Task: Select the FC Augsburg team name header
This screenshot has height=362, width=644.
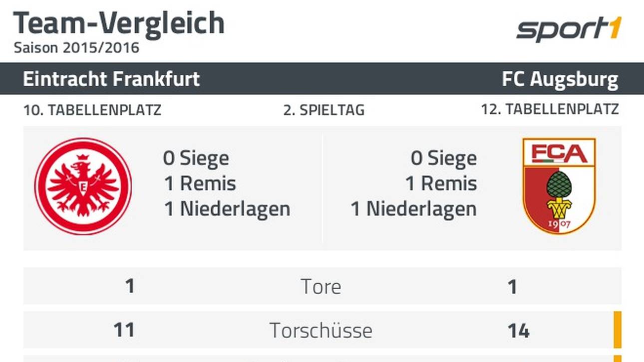Action: 560,79
